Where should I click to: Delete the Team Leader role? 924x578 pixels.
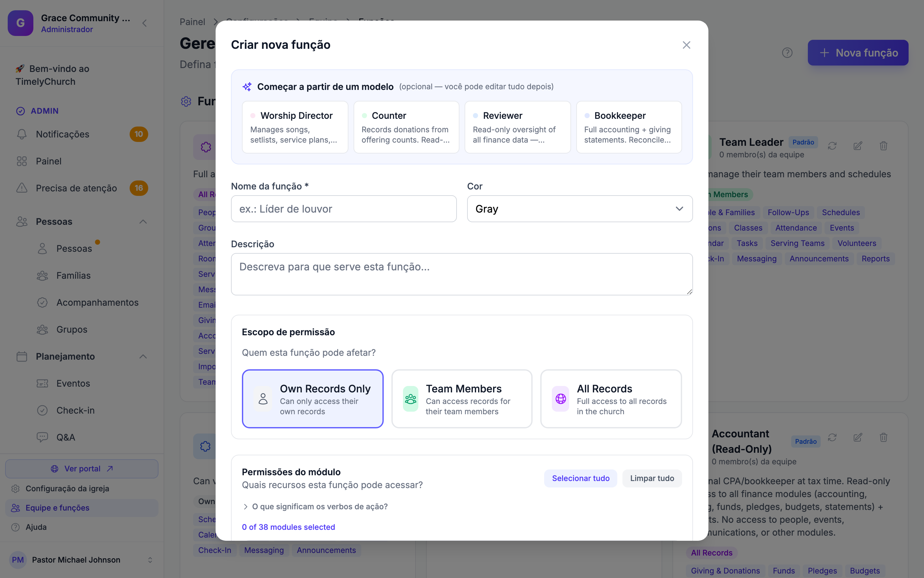[x=883, y=146]
